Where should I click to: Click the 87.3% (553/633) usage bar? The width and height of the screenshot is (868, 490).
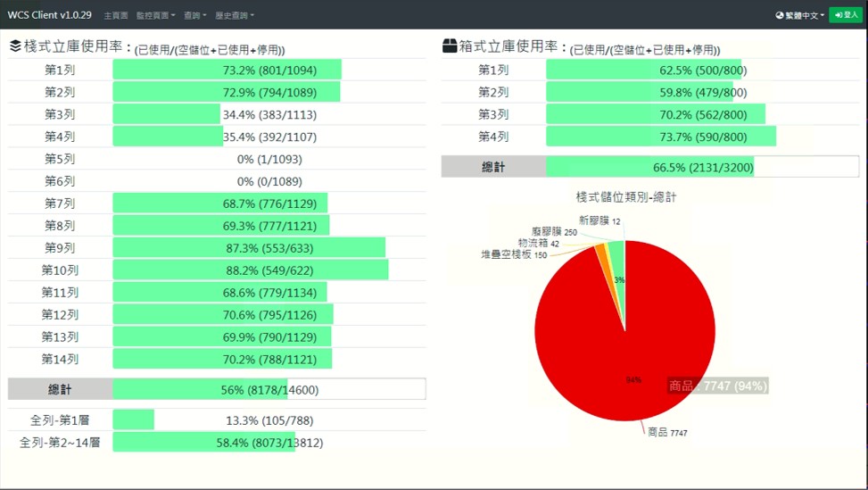tap(249, 248)
